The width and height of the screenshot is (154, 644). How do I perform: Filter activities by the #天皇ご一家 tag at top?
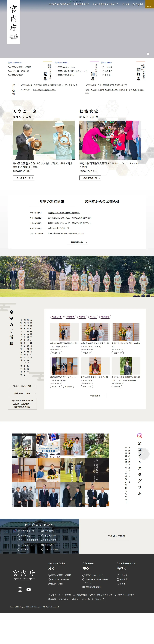57,317
